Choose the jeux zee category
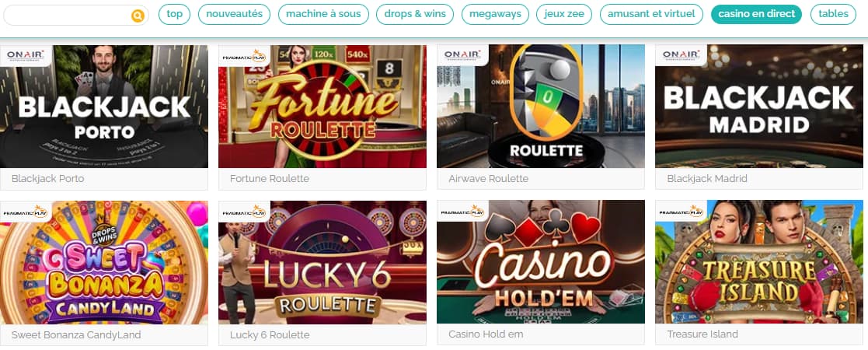The height and width of the screenshot is (350, 868). click(x=564, y=15)
